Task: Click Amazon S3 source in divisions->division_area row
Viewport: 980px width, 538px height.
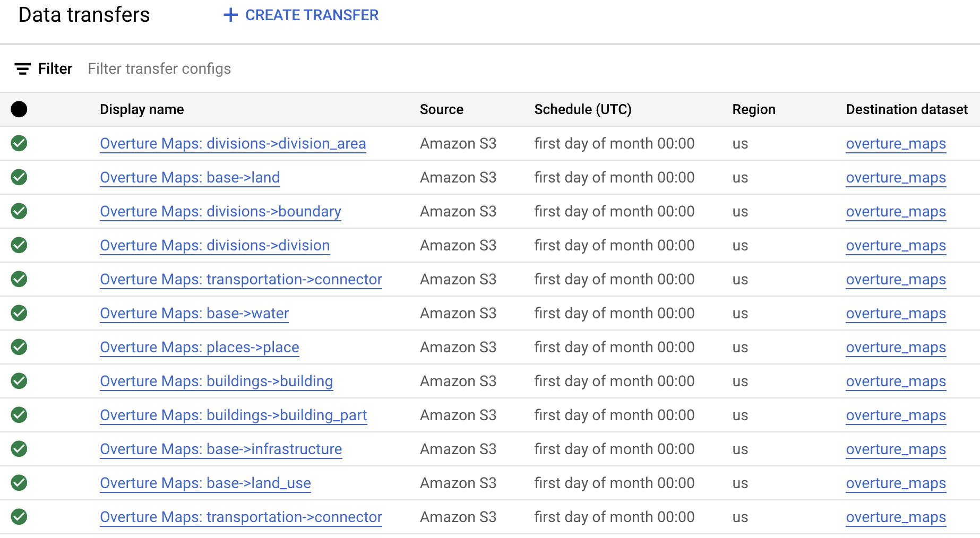Action: coord(458,143)
